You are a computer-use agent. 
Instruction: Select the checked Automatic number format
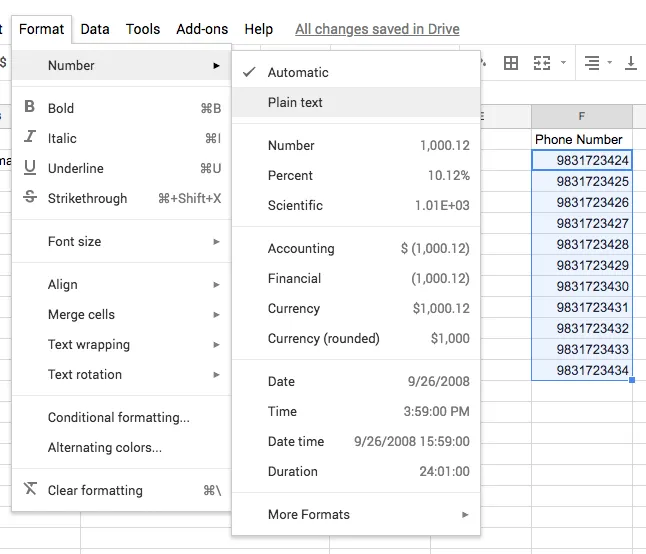(x=298, y=72)
